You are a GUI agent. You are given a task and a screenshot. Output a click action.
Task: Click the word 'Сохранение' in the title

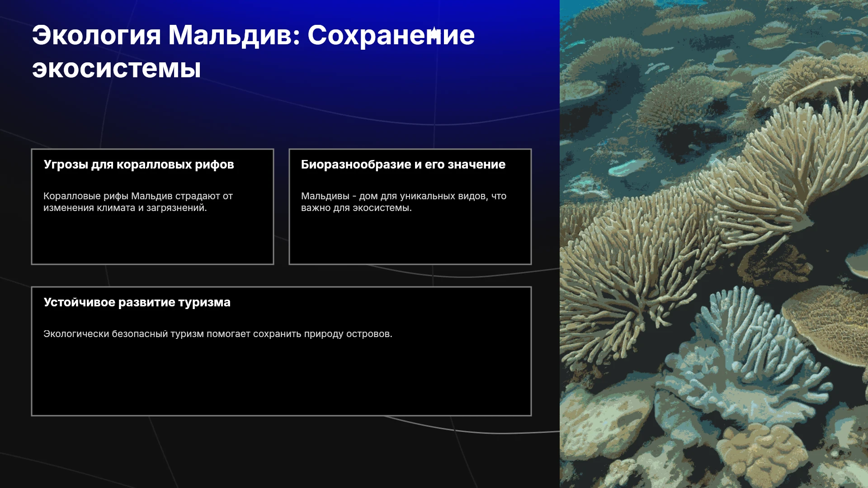tap(391, 36)
